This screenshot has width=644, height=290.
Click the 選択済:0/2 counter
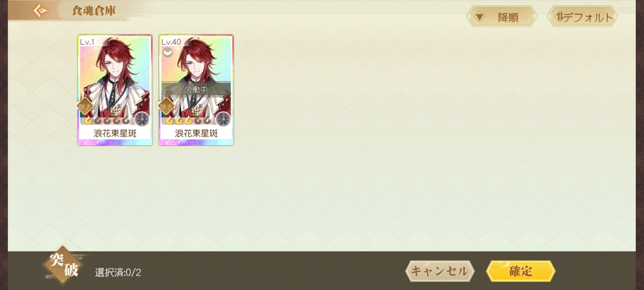click(118, 273)
